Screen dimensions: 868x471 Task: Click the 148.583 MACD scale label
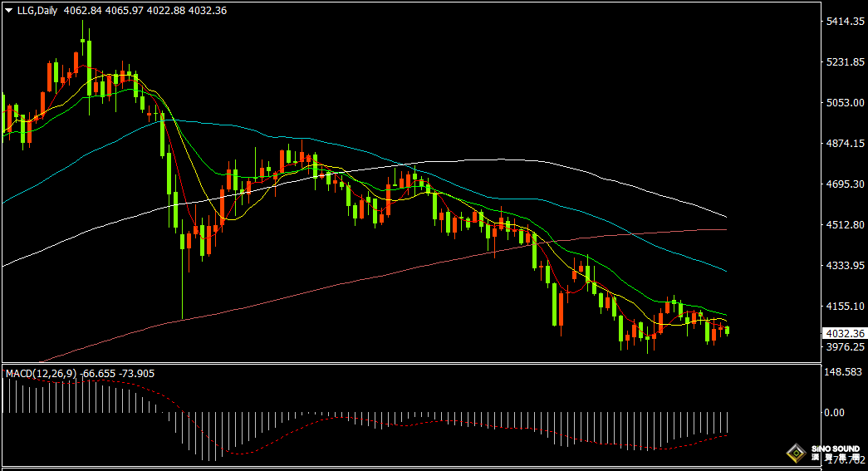[843, 372]
